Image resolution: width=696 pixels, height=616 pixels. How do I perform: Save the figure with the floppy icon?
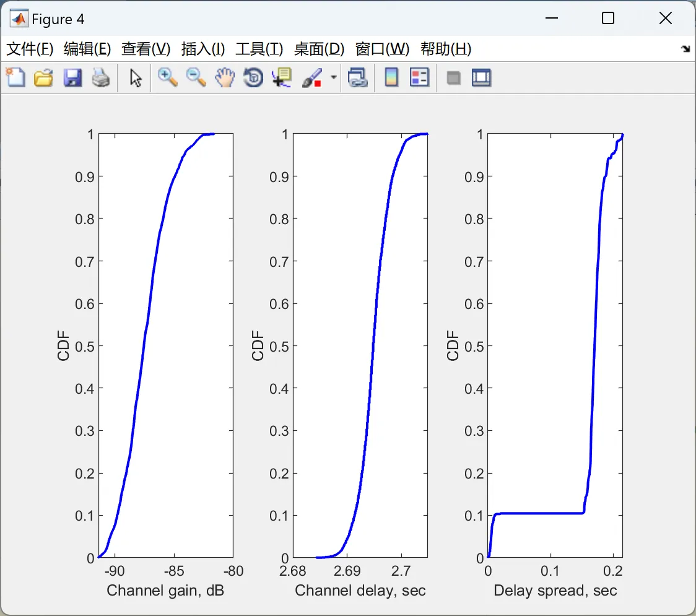tap(72, 77)
